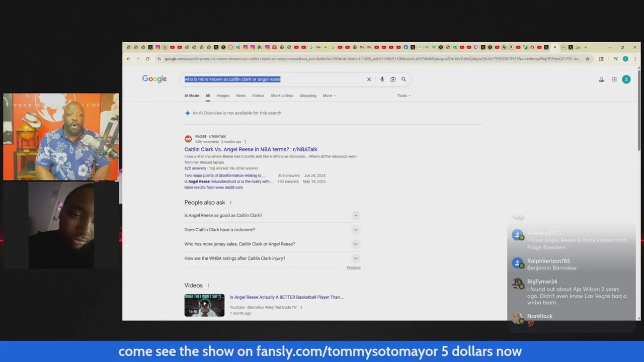
Task: Click "Reddit · r/NBATalk" source text
Action: (x=210, y=136)
